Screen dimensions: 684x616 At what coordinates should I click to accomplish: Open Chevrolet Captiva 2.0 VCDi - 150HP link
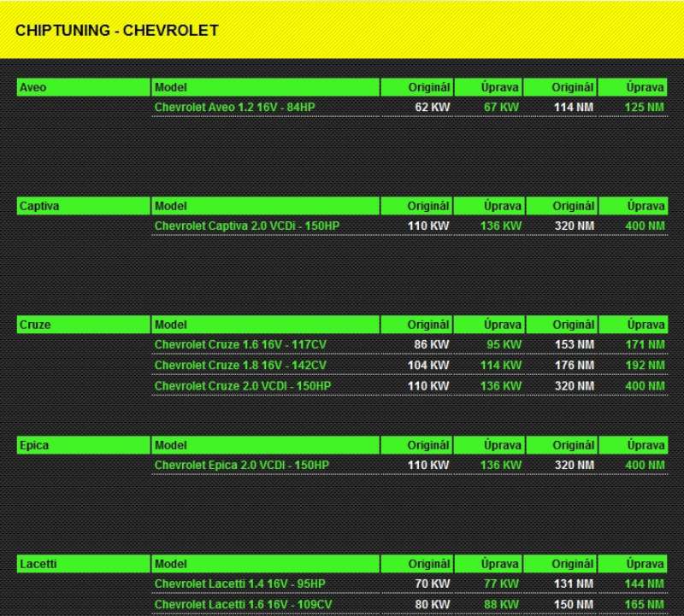pos(247,226)
